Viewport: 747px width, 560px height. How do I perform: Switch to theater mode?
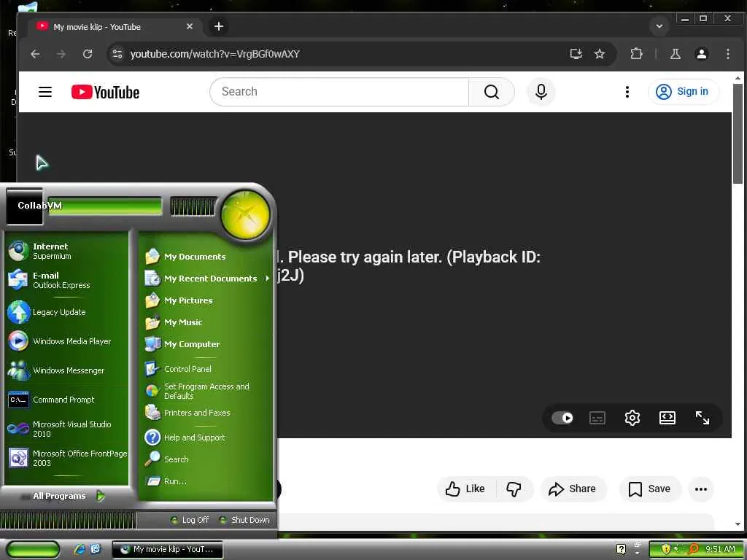pos(667,418)
